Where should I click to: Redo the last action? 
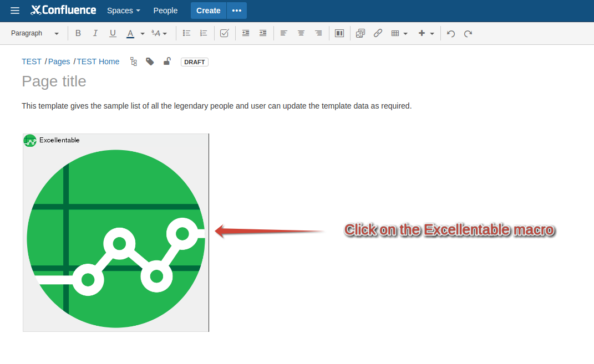point(468,33)
